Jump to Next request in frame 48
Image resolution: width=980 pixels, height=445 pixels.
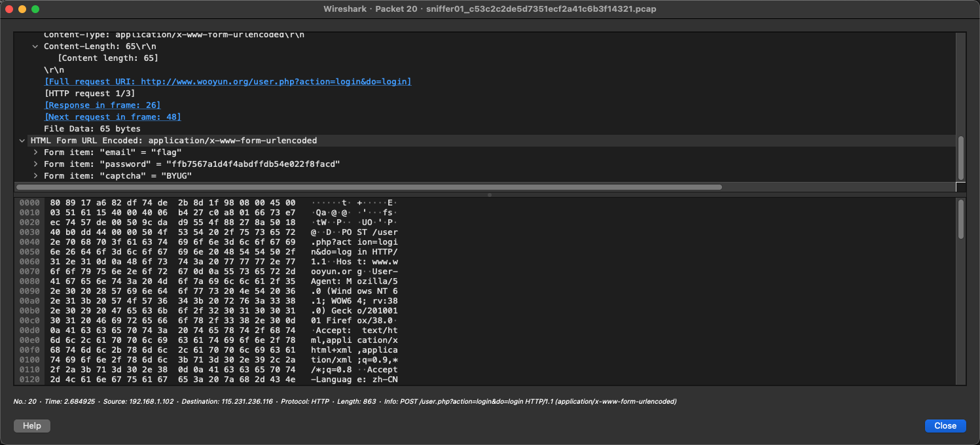[113, 117]
